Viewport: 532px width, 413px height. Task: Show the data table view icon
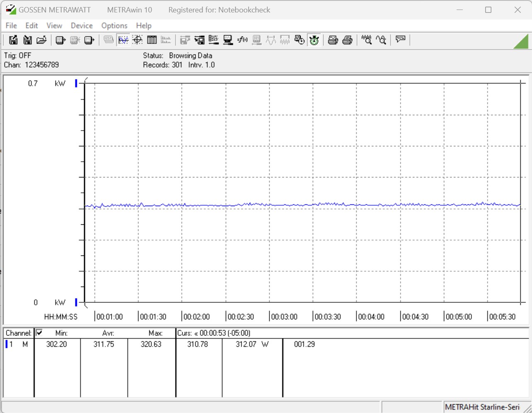(x=152, y=40)
